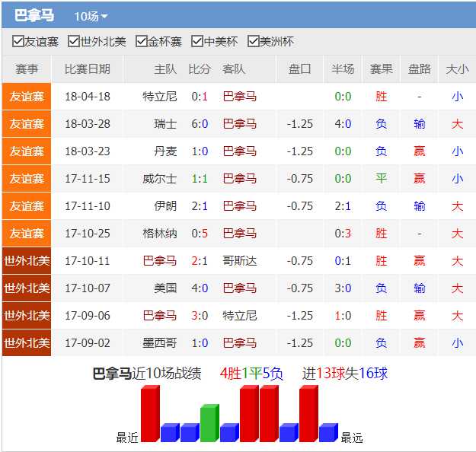The height and width of the screenshot is (452, 476).
Task: Click the first red win bar in chart
Action: [x=150, y=414]
